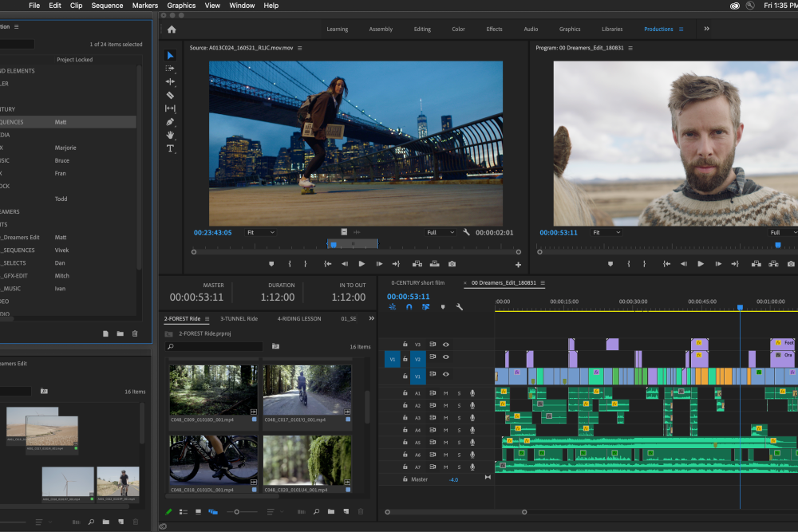Viewport: 798px width, 532px height.
Task: Open the Full playback resolution dropdown
Action: pyautogui.click(x=439, y=232)
